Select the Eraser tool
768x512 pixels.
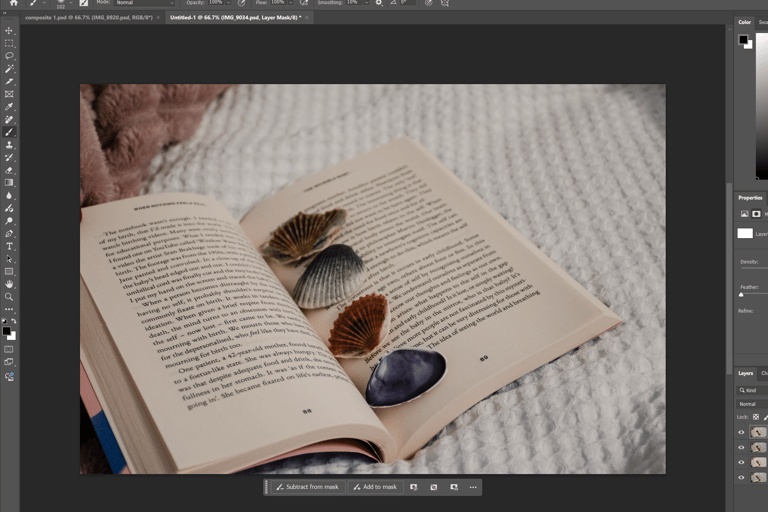[x=9, y=171]
